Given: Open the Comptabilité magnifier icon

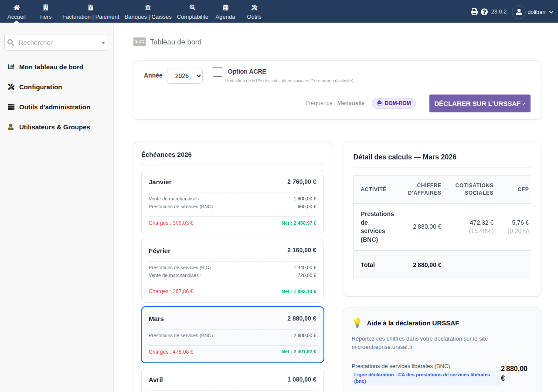Looking at the screenshot, I should point(193,7).
